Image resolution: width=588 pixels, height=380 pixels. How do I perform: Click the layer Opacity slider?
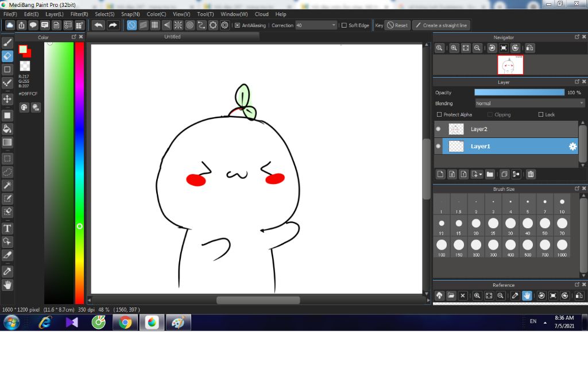519,93
